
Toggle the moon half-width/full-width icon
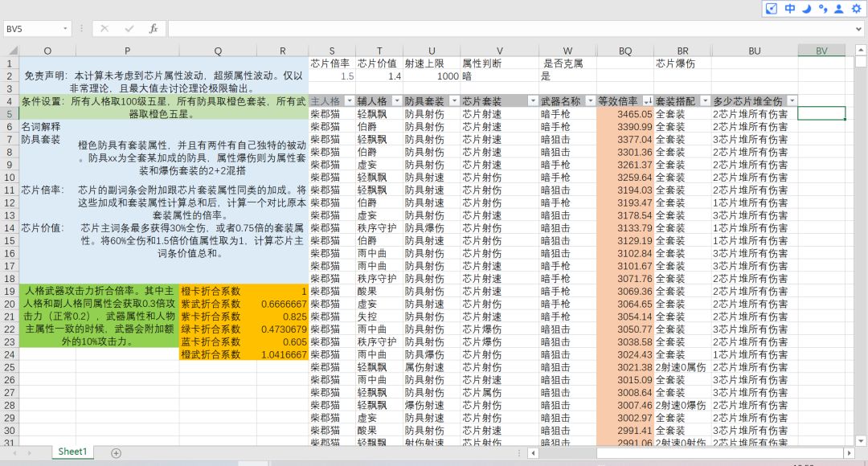click(x=807, y=8)
